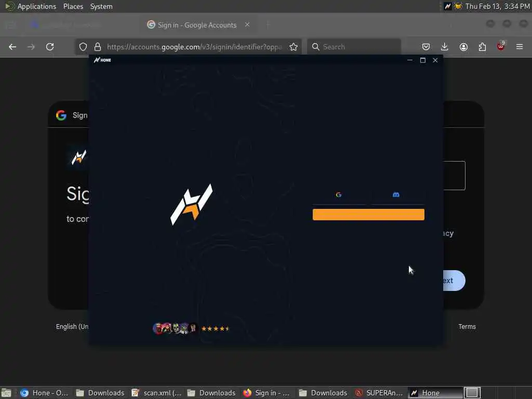Image resolution: width=532 pixels, height=399 pixels.
Task: Click the Hone tray icon in top panel
Action: (x=448, y=6)
